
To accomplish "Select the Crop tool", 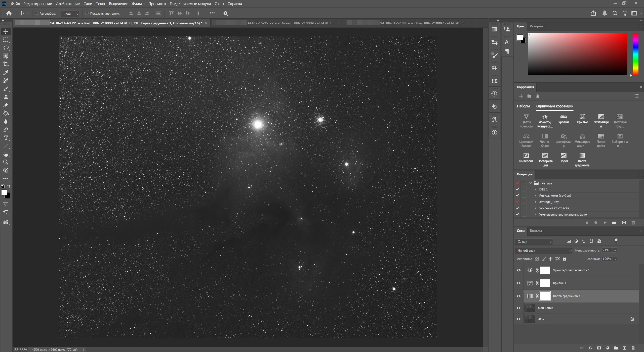I will [6, 64].
